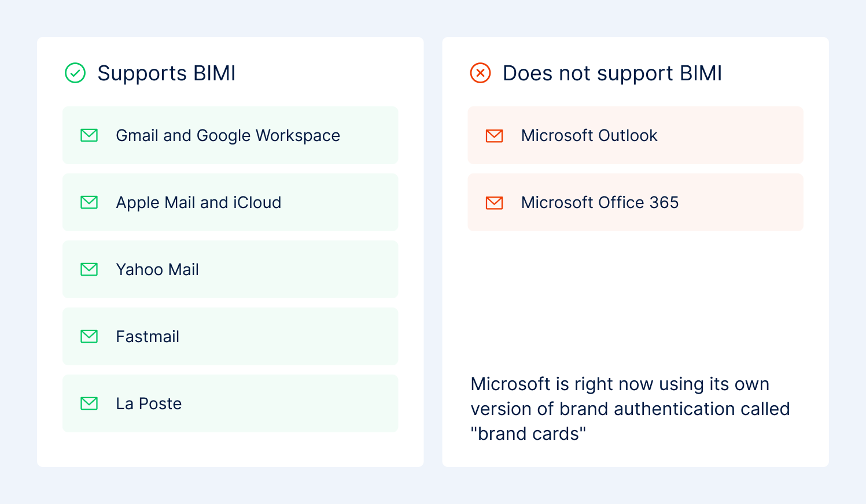Click the green envelope beside Yahoo Mail
866x504 pixels.
coord(89,269)
